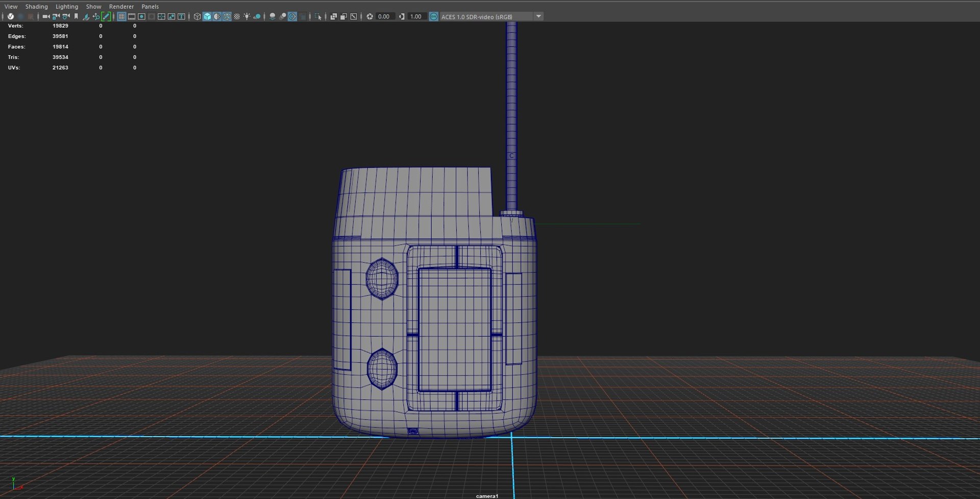Open Camera Attributes from the toolbar

click(66, 16)
